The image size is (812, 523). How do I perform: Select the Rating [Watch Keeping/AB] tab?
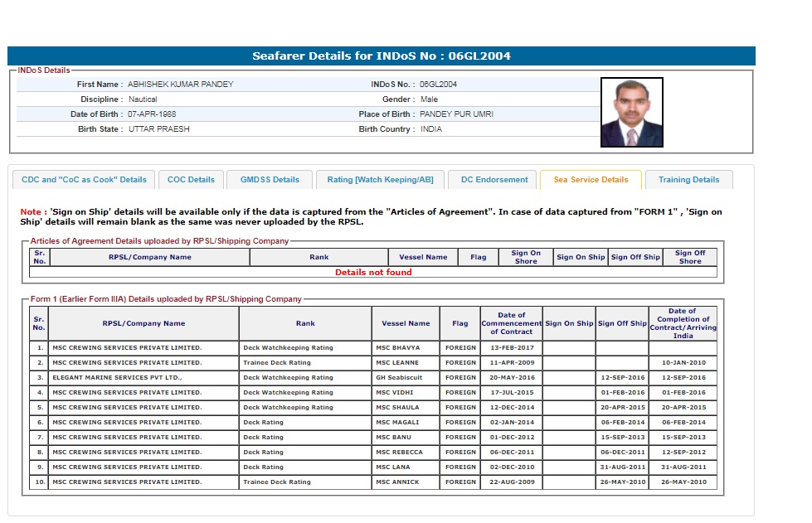[380, 180]
